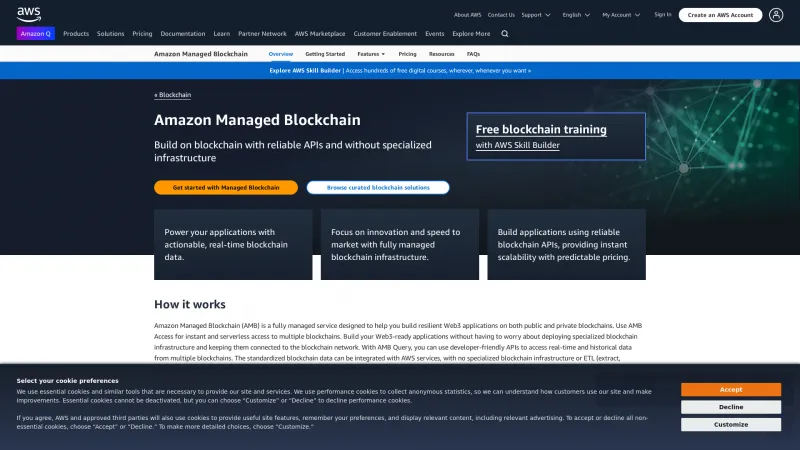The height and width of the screenshot is (450, 800).
Task: Click the user profile avatar icon
Action: 776,15
